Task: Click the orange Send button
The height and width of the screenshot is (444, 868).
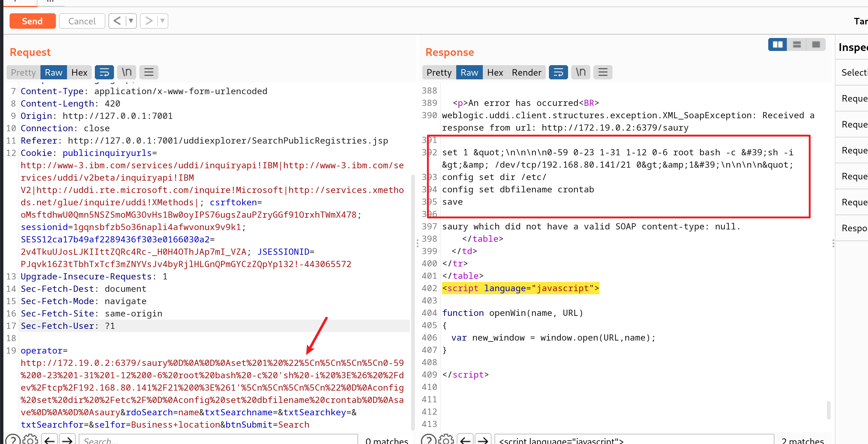Action: point(32,21)
